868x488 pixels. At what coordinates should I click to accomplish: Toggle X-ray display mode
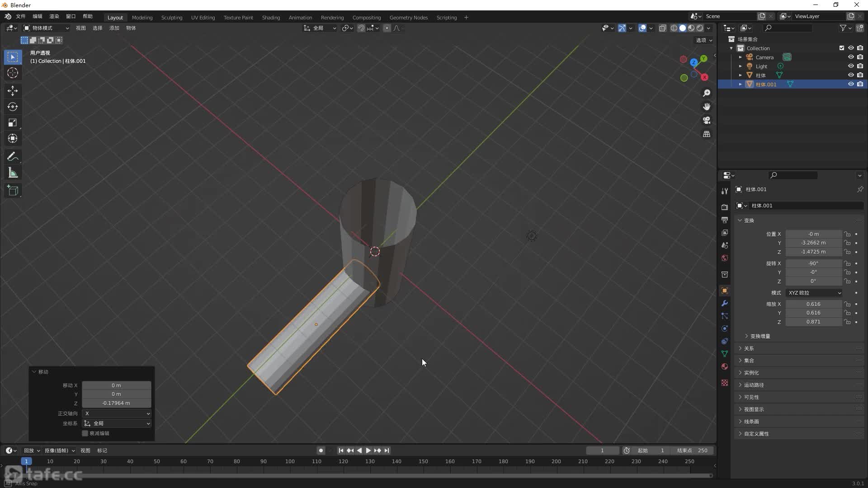(662, 28)
